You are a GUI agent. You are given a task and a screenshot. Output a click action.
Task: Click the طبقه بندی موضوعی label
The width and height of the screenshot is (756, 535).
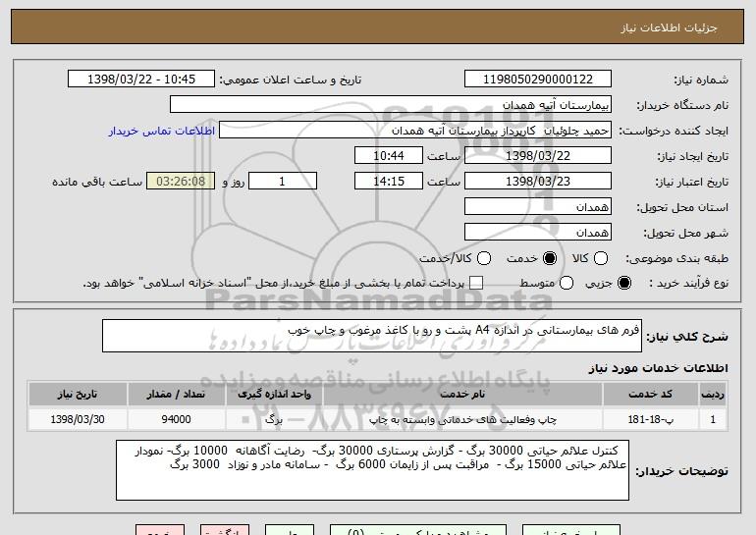tap(676, 258)
